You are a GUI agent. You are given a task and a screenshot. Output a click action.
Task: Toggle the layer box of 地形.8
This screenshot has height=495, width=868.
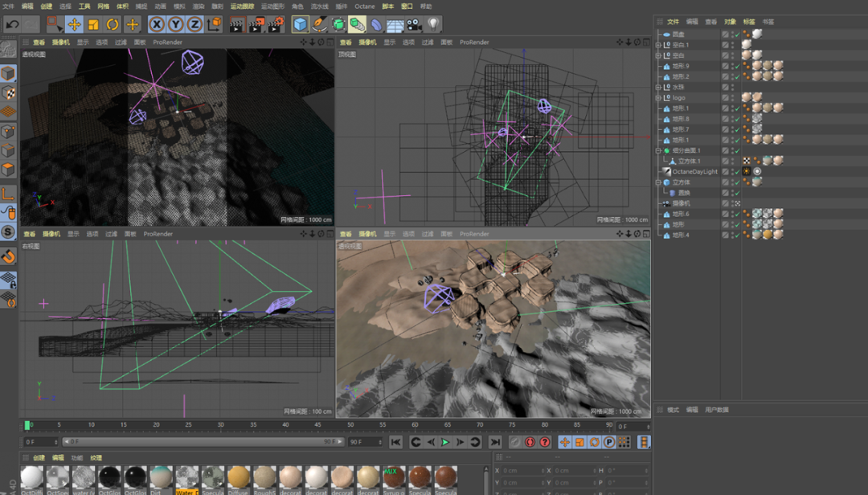(725, 118)
